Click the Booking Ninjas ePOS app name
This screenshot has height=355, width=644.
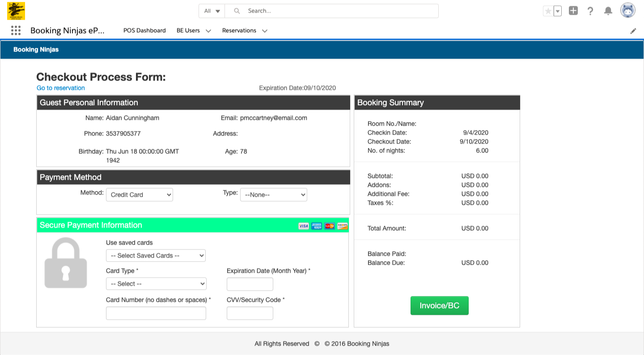click(67, 30)
